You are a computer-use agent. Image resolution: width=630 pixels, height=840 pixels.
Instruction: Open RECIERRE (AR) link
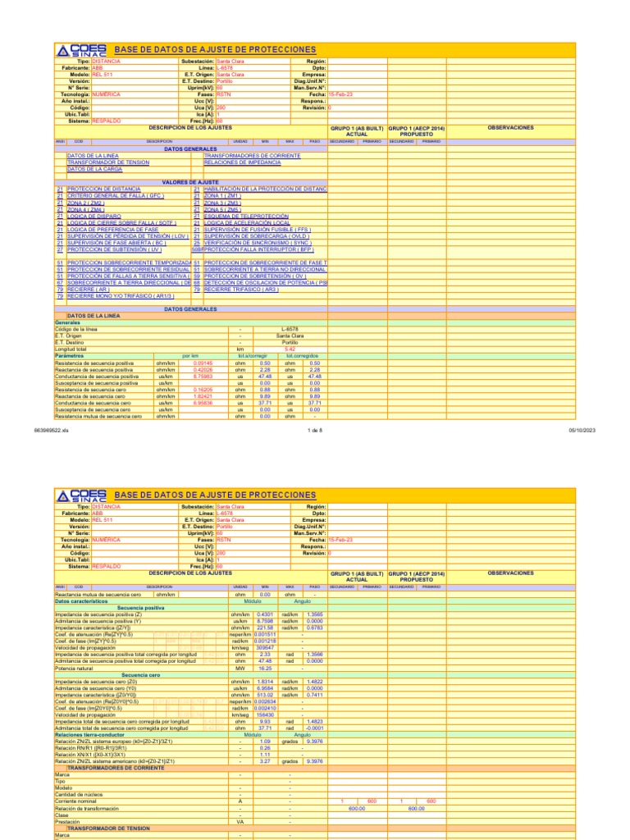pyautogui.click(x=88, y=290)
